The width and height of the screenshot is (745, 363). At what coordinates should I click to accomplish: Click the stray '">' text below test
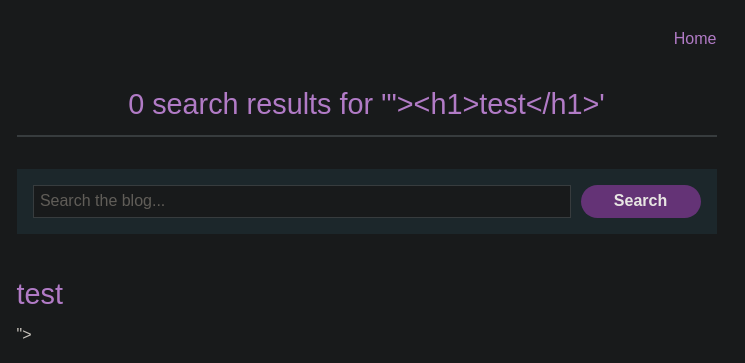[x=24, y=334]
